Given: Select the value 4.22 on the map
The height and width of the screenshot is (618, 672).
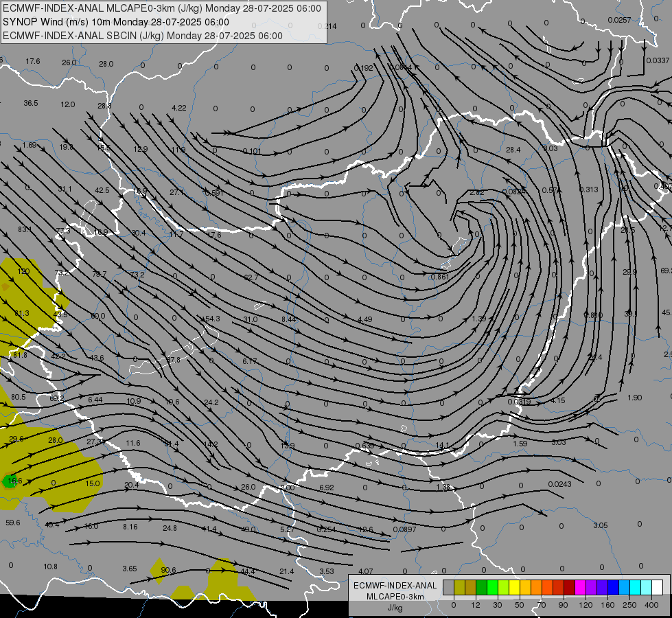Looking at the screenshot, I should pos(179,108).
